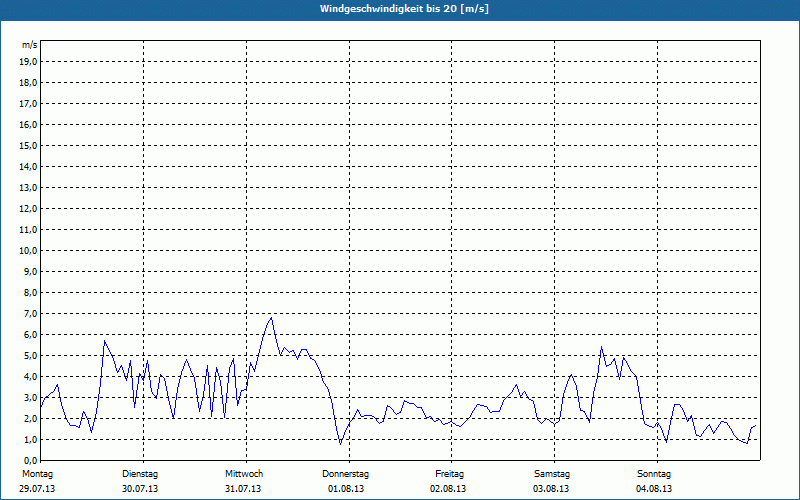Click the wind speed peak on Mittwoch
Screen dimensions: 800x500
tap(271, 318)
